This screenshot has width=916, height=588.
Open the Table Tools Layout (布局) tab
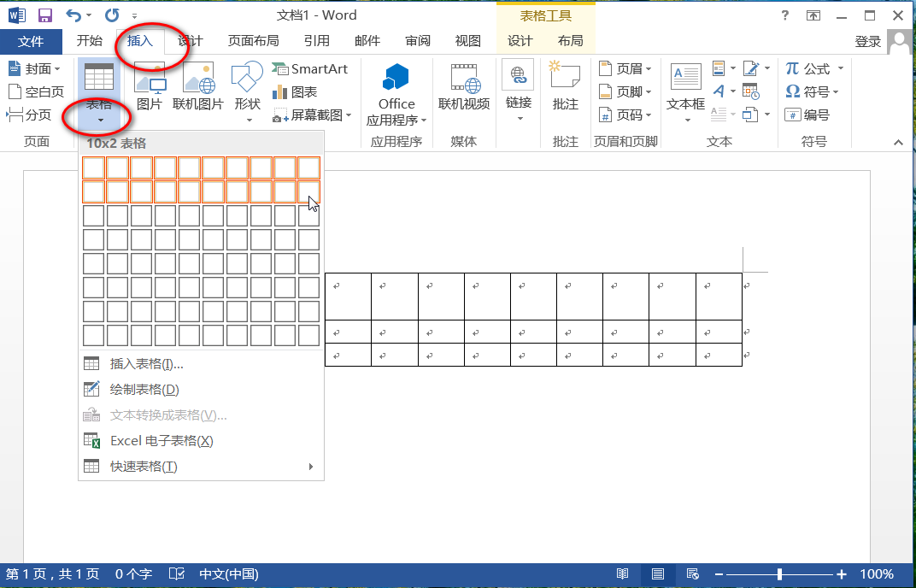pos(570,40)
